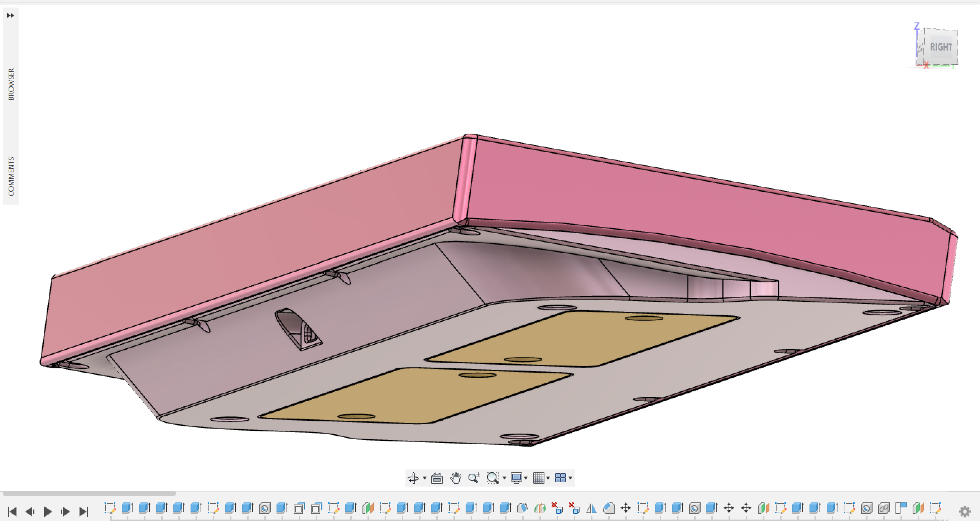The image size is (980, 521).
Task: Open timeline settings gear icon
Action: click(965, 512)
